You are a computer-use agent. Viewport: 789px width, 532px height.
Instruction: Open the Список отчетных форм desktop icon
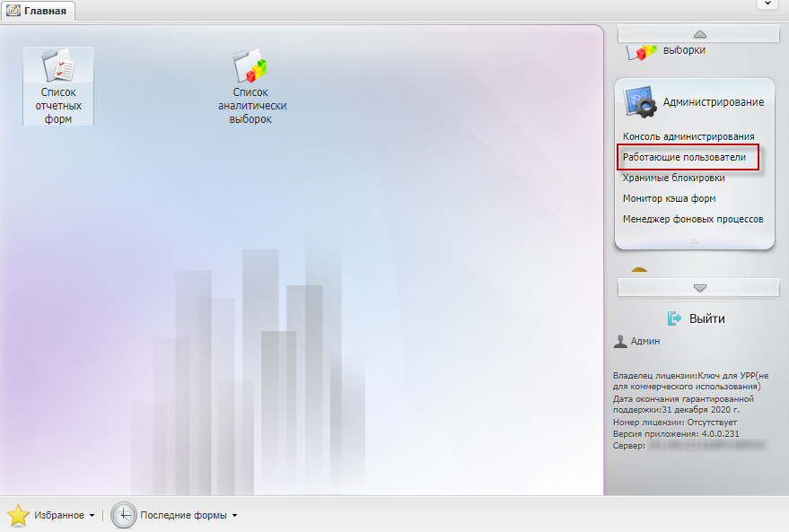click(x=57, y=66)
